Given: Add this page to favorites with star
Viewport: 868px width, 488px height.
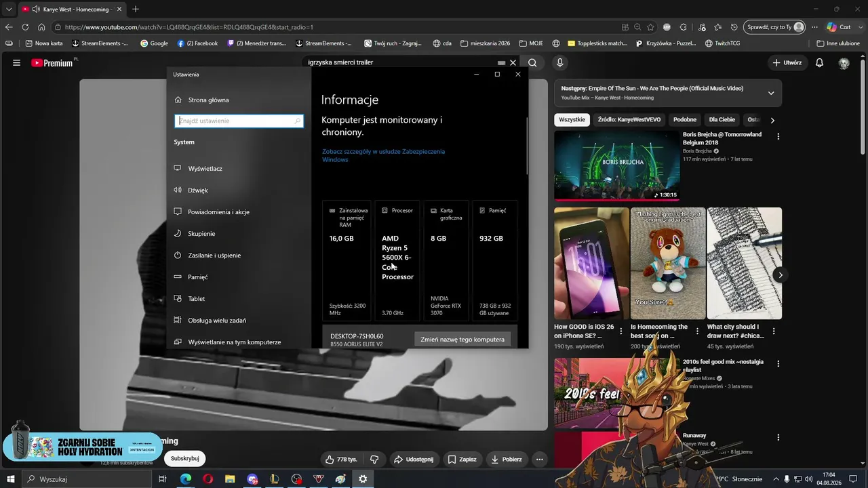Looking at the screenshot, I should point(650,27).
